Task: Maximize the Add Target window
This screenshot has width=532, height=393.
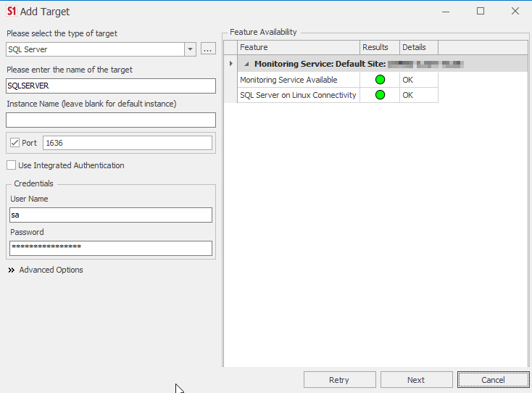Action: 481,11
